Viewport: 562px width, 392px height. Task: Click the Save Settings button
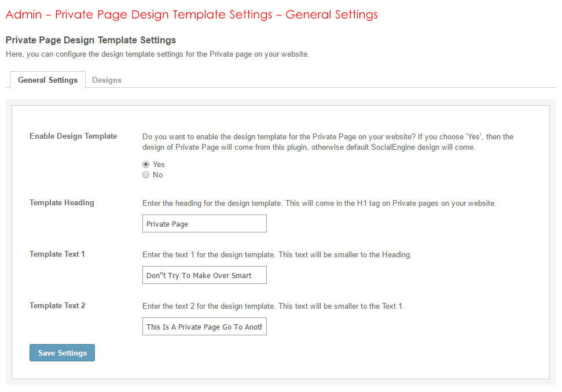point(62,353)
